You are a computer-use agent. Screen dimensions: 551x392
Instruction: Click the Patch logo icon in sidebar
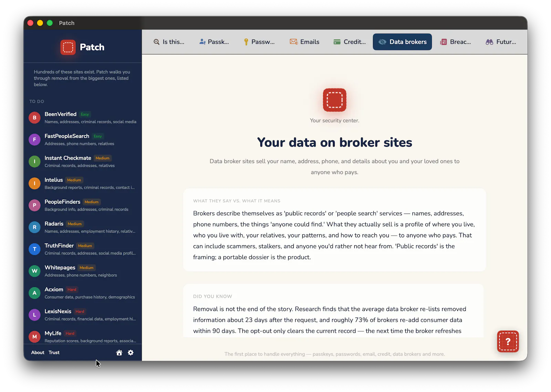[68, 47]
